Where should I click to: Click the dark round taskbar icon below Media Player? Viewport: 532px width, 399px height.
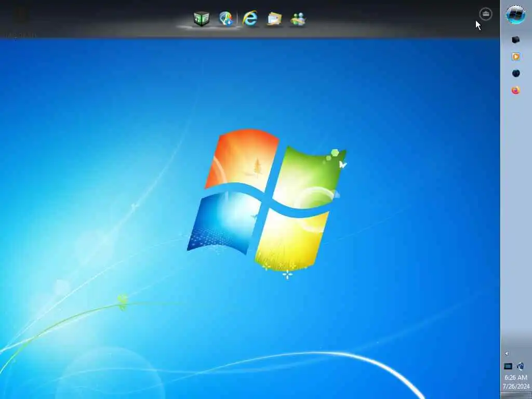pos(516,73)
